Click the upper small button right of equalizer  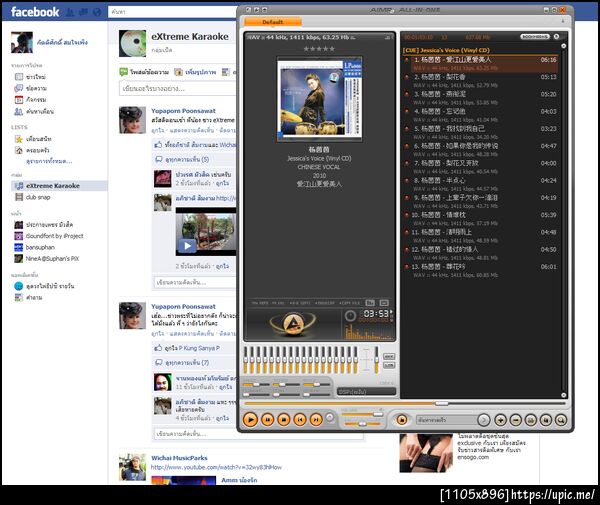[x=389, y=356]
